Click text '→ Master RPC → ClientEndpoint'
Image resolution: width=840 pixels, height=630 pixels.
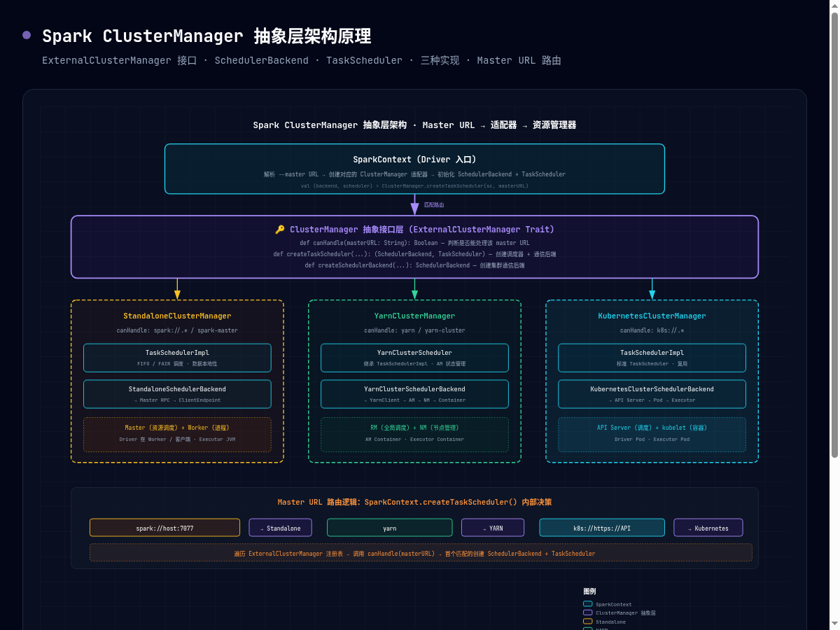pos(177,400)
